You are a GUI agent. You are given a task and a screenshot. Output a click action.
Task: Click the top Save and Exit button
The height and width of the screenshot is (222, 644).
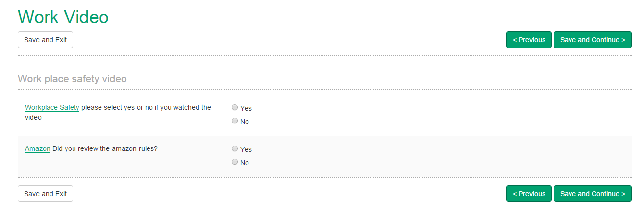click(x=45, y=40)
